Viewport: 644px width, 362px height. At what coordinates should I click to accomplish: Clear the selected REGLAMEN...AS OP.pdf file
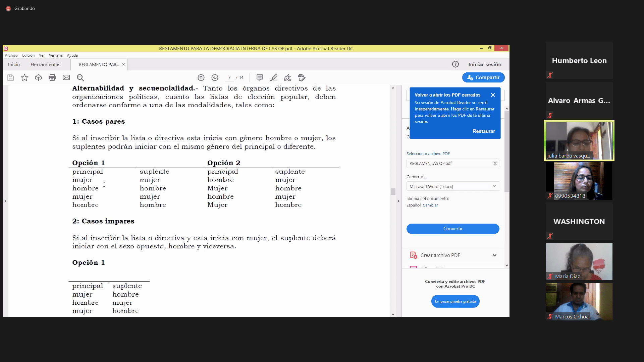(x=495, y=164)
